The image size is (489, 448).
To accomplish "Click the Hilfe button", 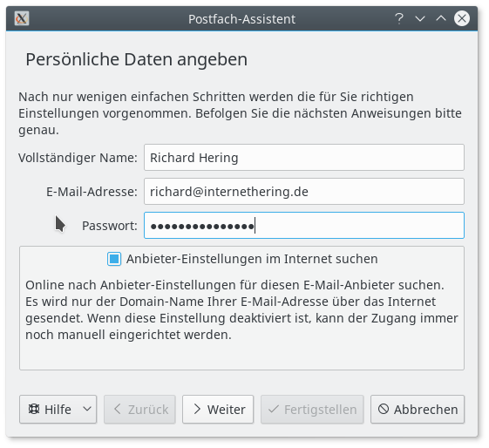I will click(58, 410).
